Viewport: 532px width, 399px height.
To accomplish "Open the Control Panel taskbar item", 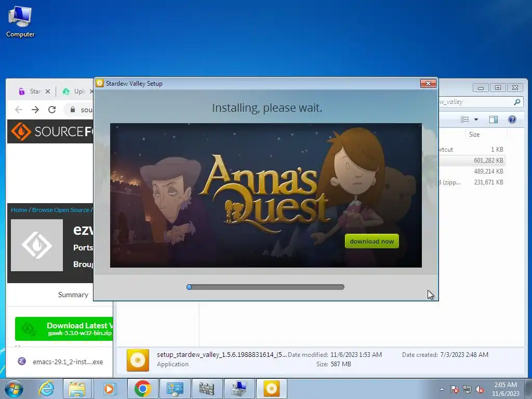I will tap(175, 389).
